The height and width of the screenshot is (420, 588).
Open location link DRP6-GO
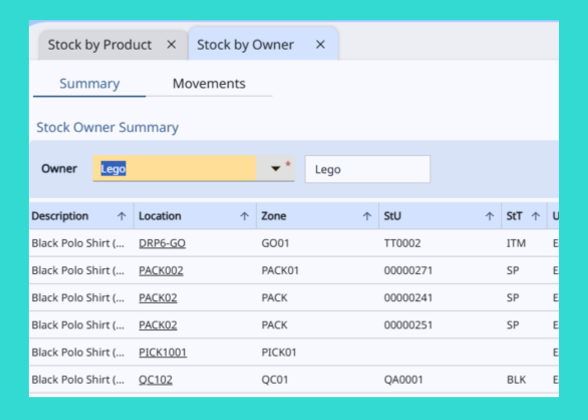162,243
